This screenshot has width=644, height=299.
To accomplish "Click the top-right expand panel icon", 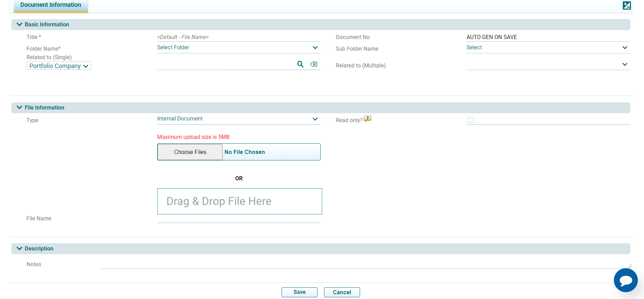I will [627, 5].
